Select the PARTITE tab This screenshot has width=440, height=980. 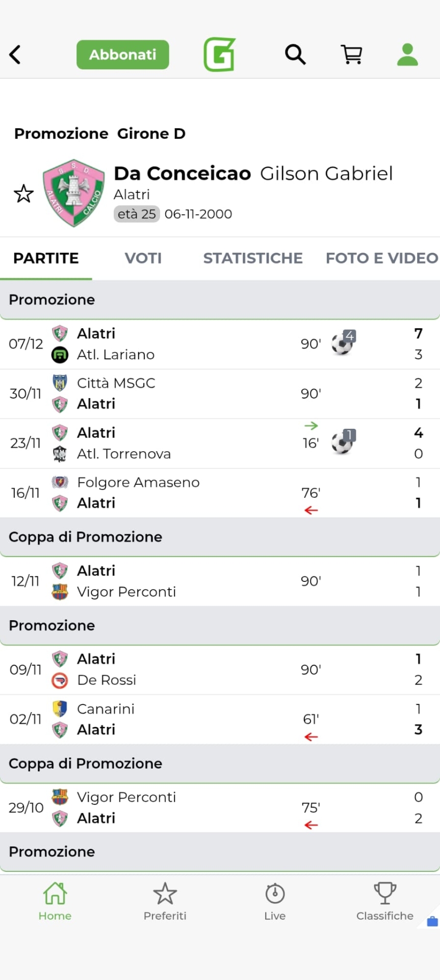[46, 258]
